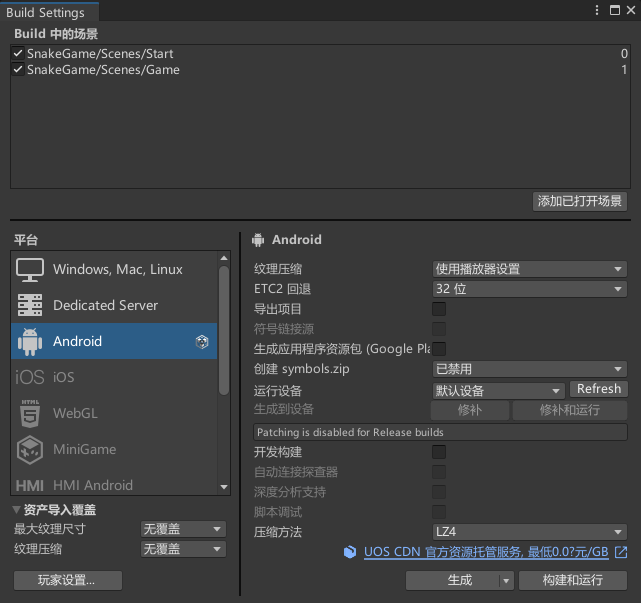Viewport: 641px width, 603px height.
Task: Toggle the 符号链接源 checkbox
Action: coord(439,329)
